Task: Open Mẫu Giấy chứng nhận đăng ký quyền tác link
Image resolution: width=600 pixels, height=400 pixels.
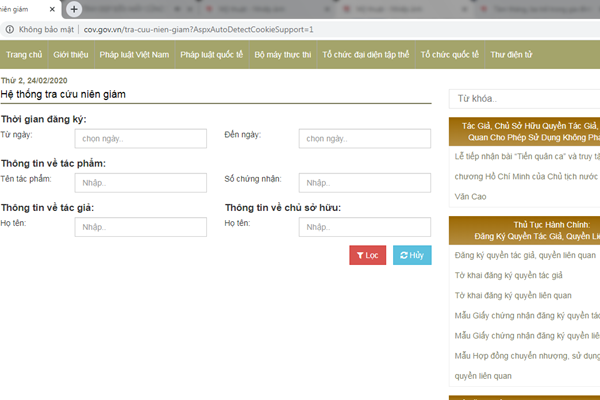Action: pyautogui.click(x=527, y=316)
